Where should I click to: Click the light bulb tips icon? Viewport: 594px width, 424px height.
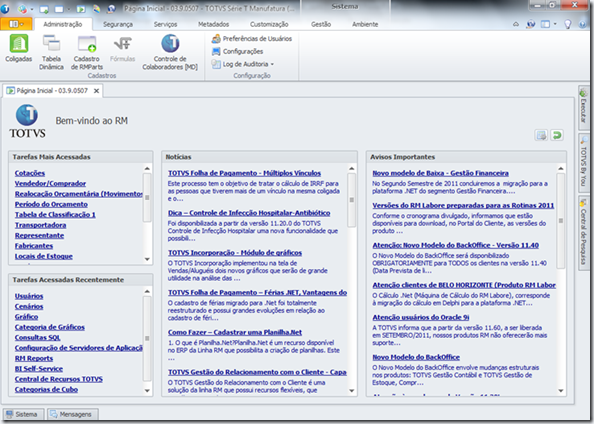click(x=567, y=24)
